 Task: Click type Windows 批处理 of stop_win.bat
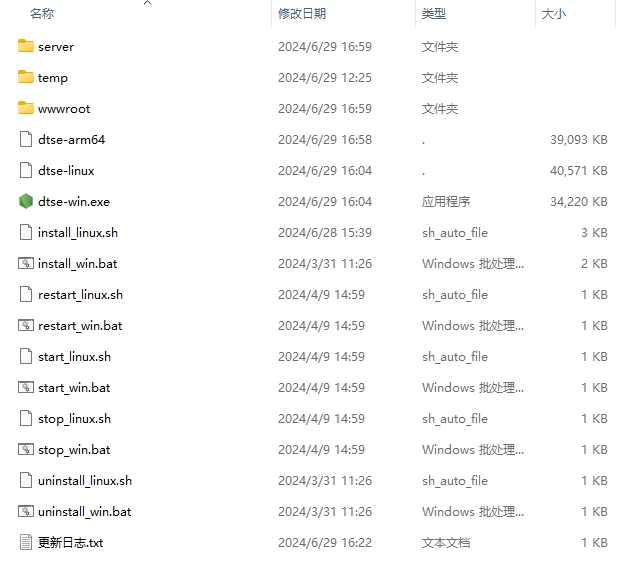(x=473, y=450)
